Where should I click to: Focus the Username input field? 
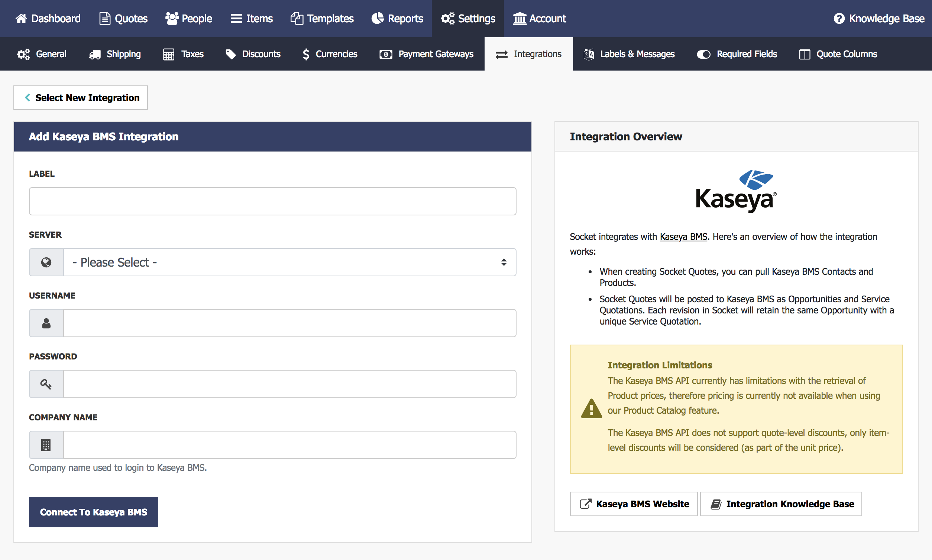pyautogui.click(x=289, y=323)
